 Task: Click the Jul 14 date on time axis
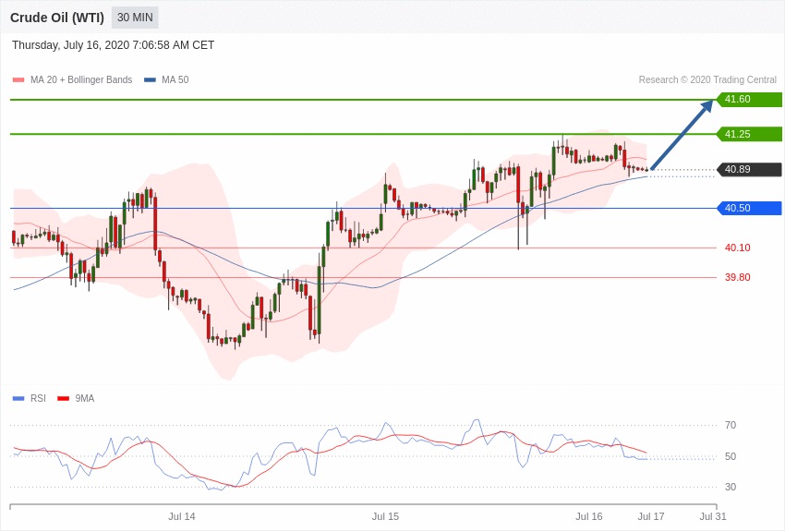pos(182,516)
